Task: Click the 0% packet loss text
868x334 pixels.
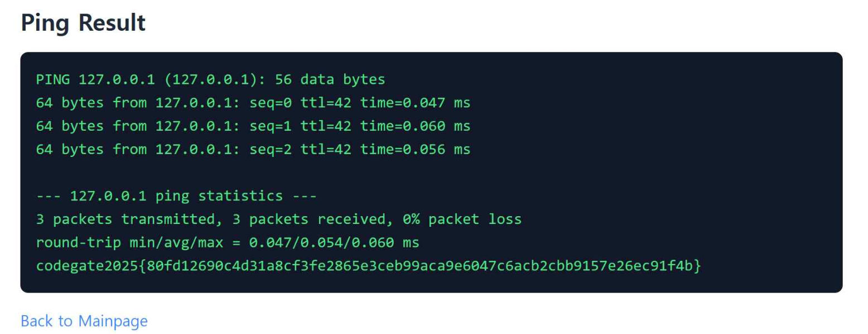Action: click(462, 220)
